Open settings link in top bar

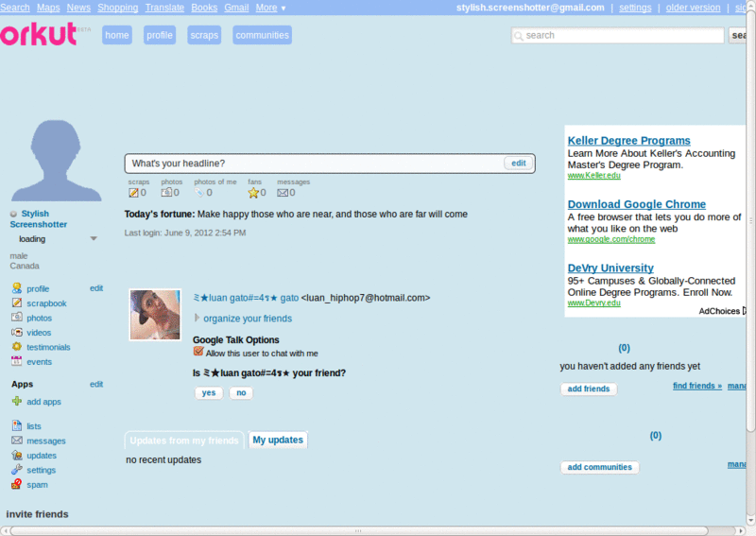click(x=635, y=8)
